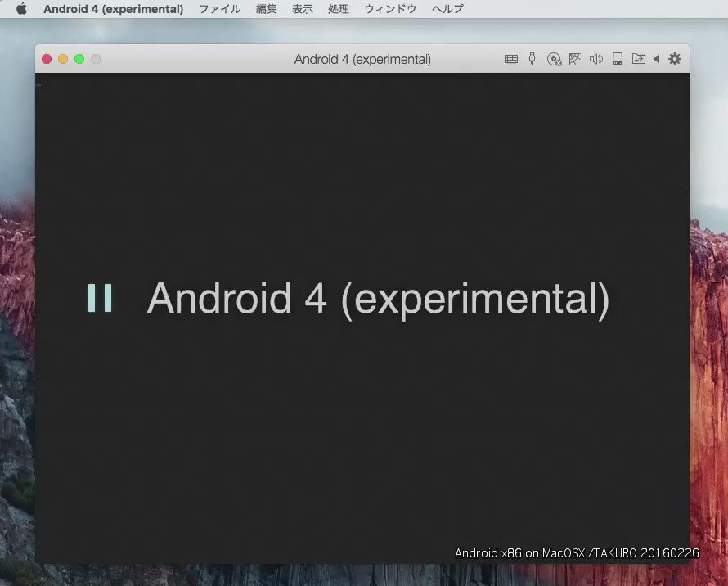Image resolution: width=728 pixels, height=586 pixels.
Task: Resume the VM with the pause symbol
Action: click(100, 298)
